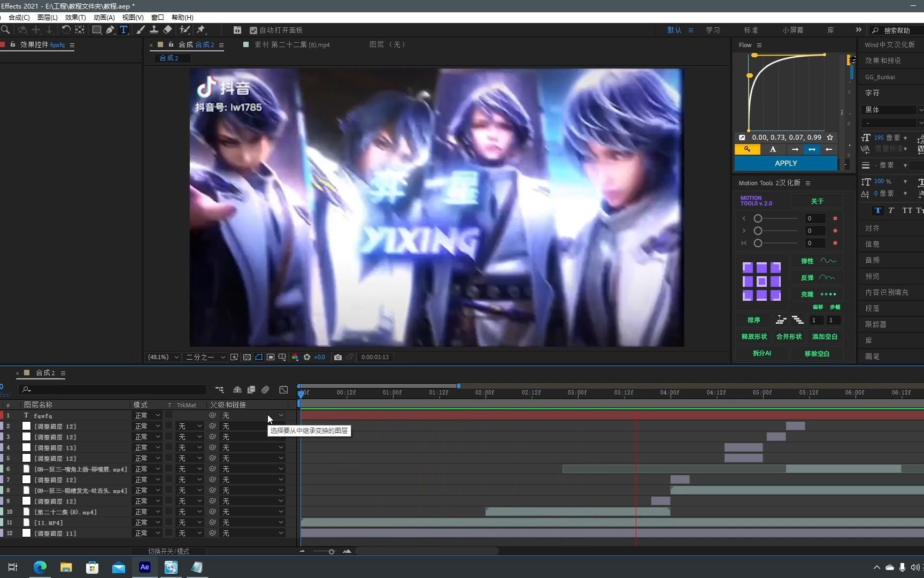Select the Rectangle shape tool
The height and width of the screenshot is (578, 924).
click(97, 30)
